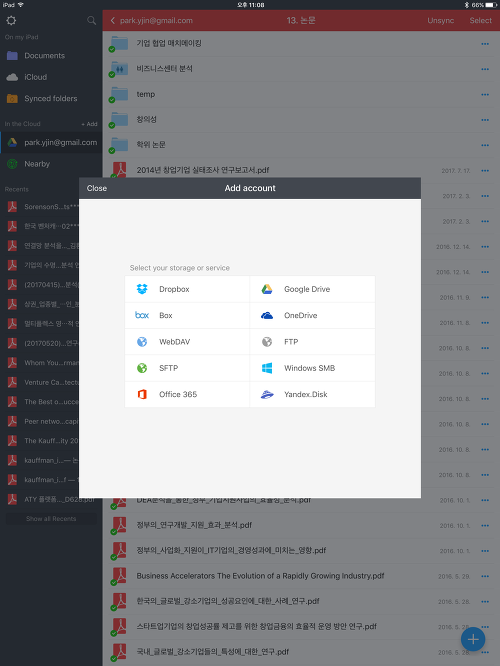Open more options for 기업 협업 매치메이킹 folder
Image resolution: width=500 pixels, height=666 pixels.
pos(485,44)
